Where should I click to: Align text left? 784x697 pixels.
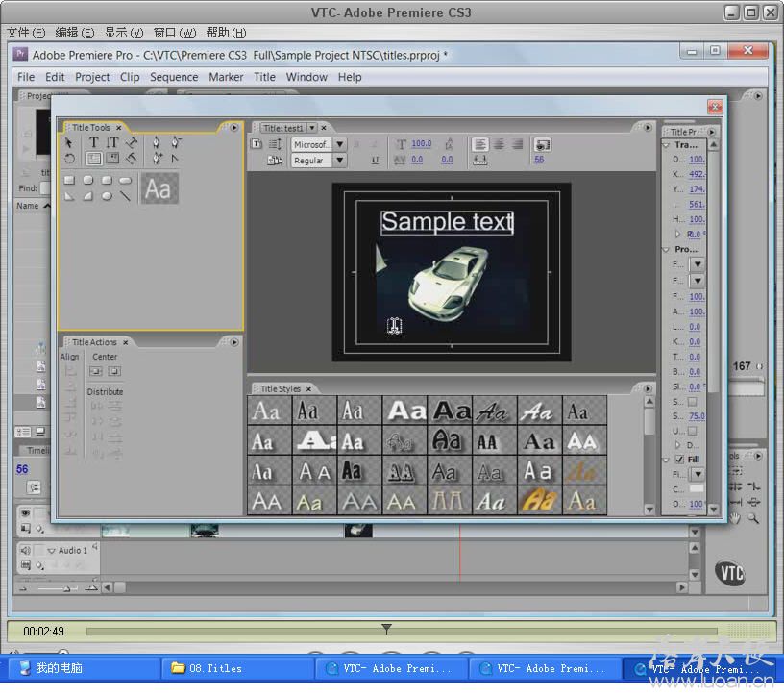click(480, 144)
